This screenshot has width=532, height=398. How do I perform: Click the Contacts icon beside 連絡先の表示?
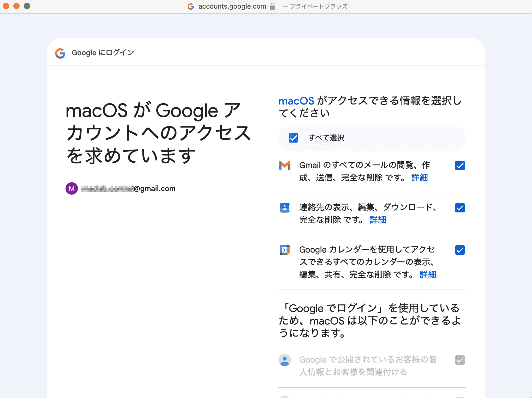click(x=285, y=208)
